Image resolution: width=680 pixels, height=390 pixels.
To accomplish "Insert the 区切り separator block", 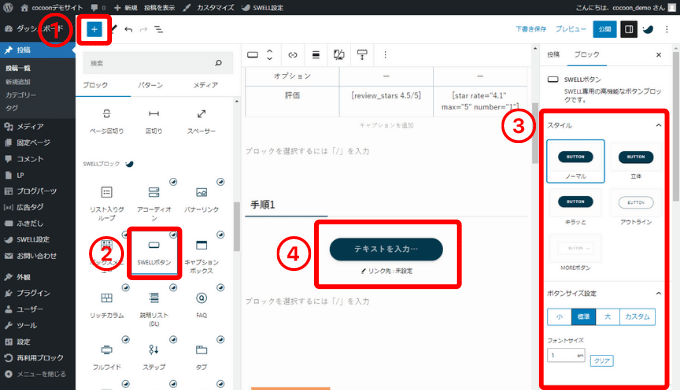I will click(x=154, y=121).
